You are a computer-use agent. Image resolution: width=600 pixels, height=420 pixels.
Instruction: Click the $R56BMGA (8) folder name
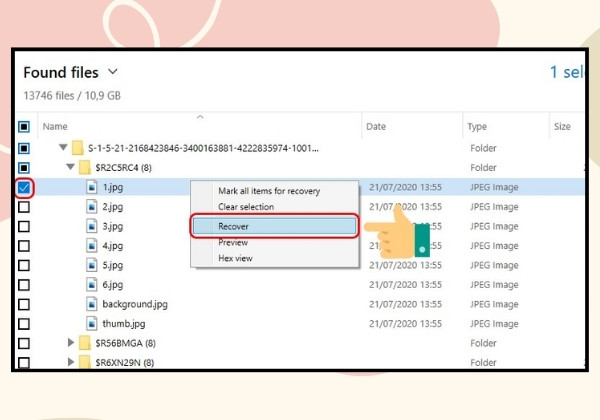coord(126,343)
